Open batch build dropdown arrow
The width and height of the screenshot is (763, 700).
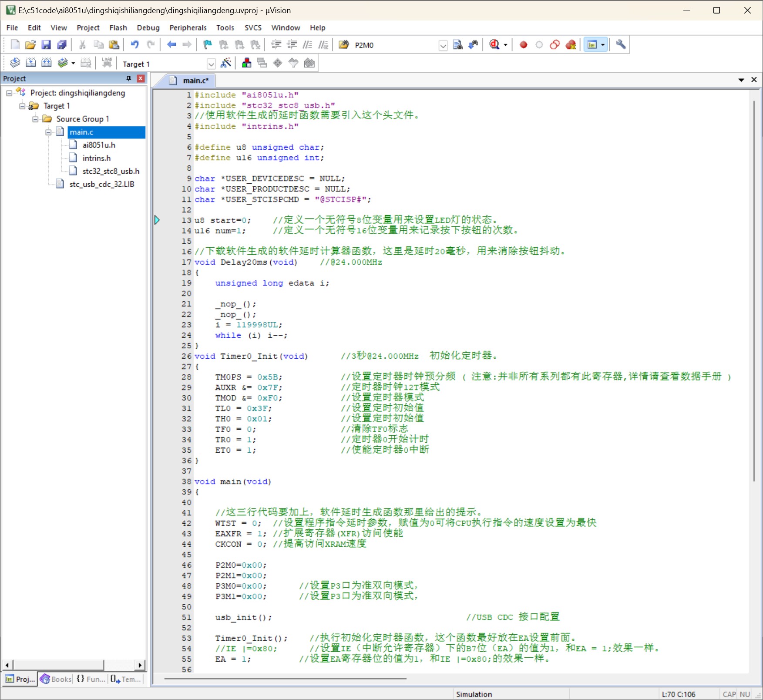pyautogui.click(x=73, y=63)
